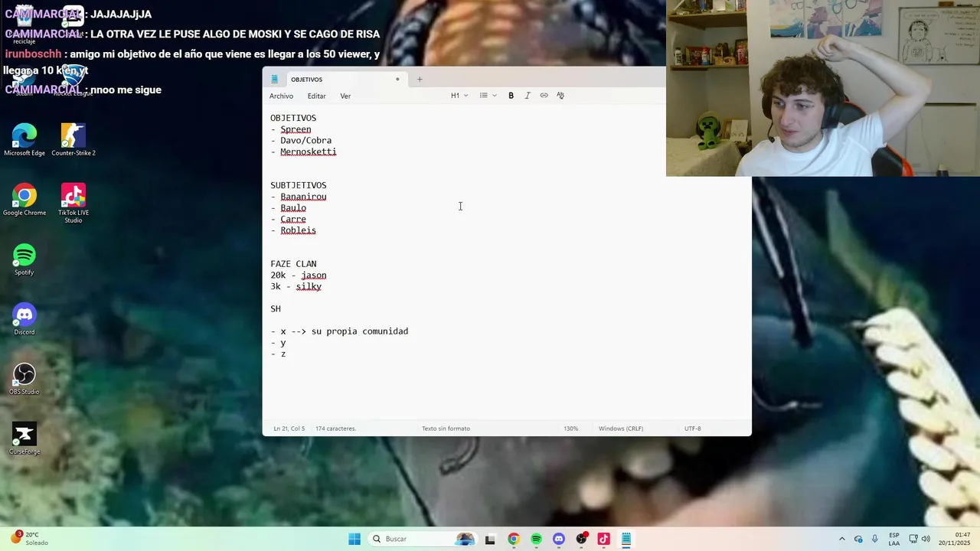Click 'Ln 21, Col 5' position indicator

tap(289, 429)
